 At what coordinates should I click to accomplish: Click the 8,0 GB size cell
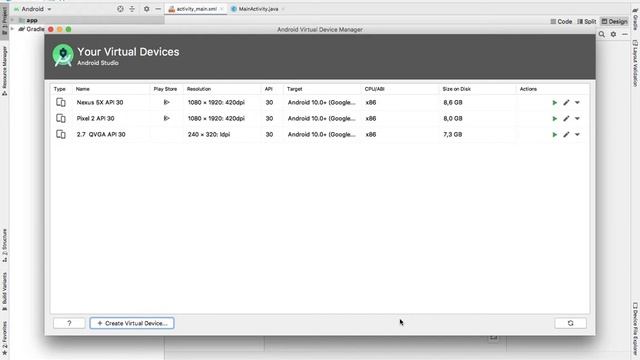(453, 118)
